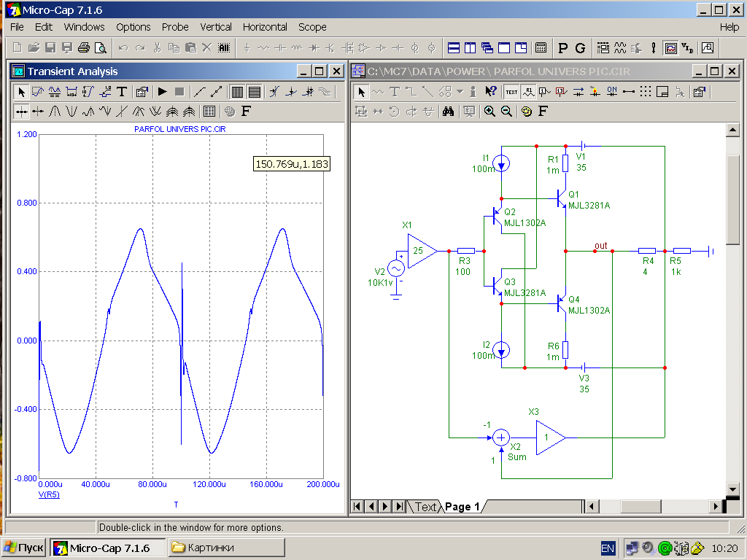Viewport: 747px width, 560px height.
Task: Switch to the Text tab
Action: pyautogui.click(x=425, y=507)
